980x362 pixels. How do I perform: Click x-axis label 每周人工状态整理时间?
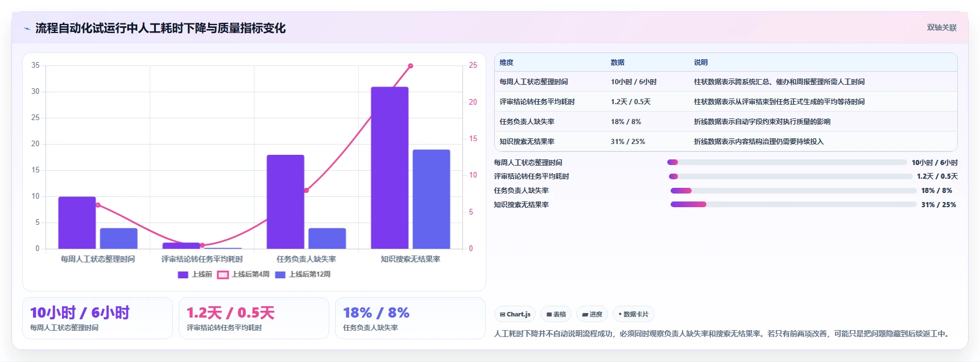tap(98, 259)
